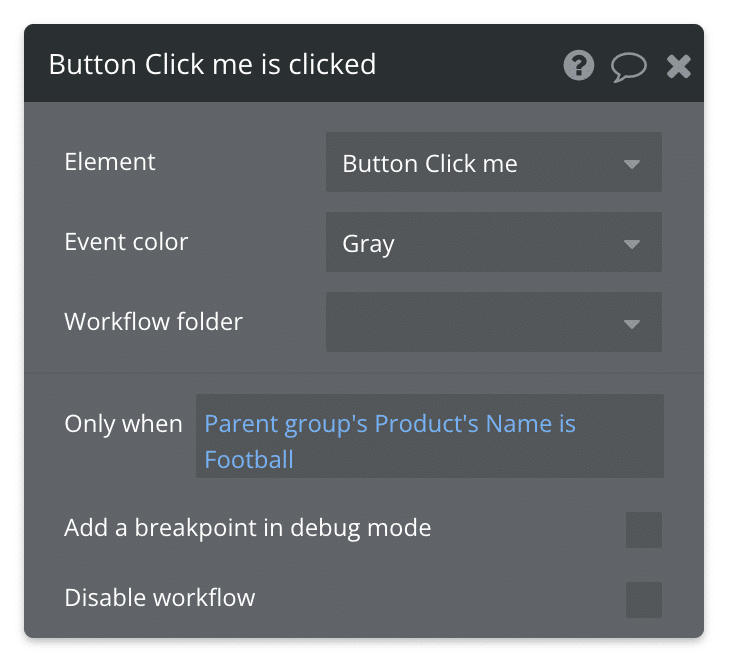Viewport: 730px width, 656px height.
Task: Click the arrow in the Workflow folder field
Action: click(631, 324)
